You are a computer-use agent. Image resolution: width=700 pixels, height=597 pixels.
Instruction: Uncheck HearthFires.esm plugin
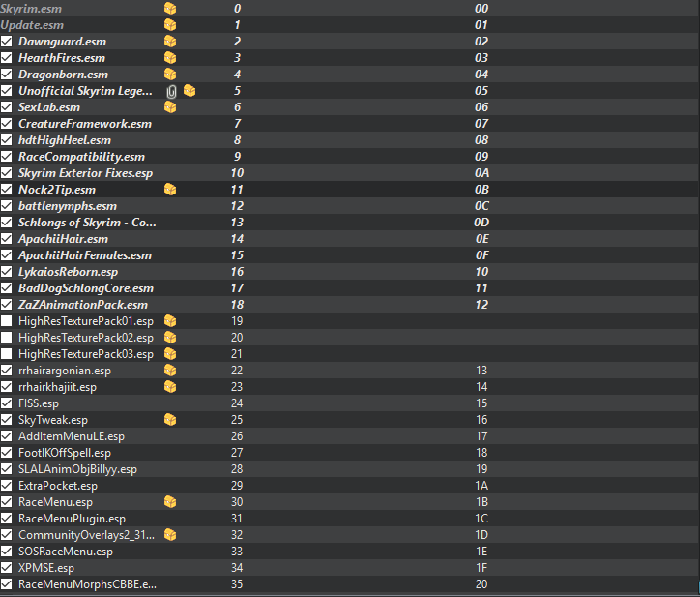6,58
